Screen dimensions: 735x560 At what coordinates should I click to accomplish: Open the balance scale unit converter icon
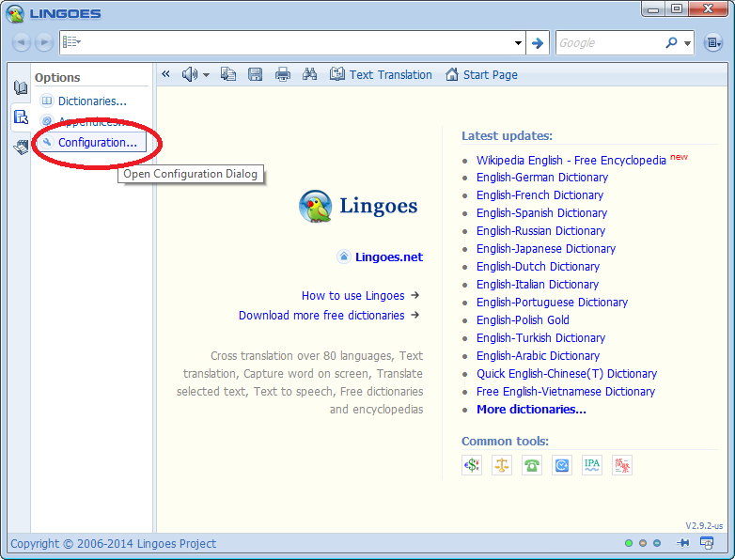click(502, 465)
